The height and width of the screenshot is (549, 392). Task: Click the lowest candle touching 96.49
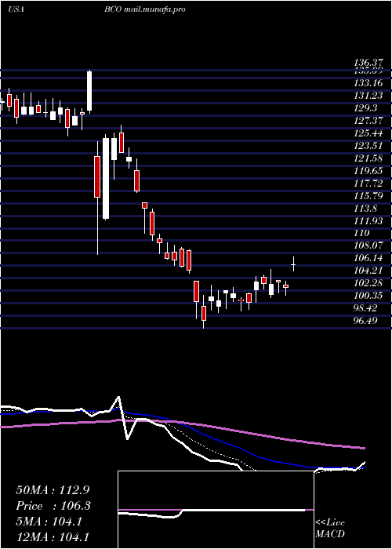coord(203,311)
